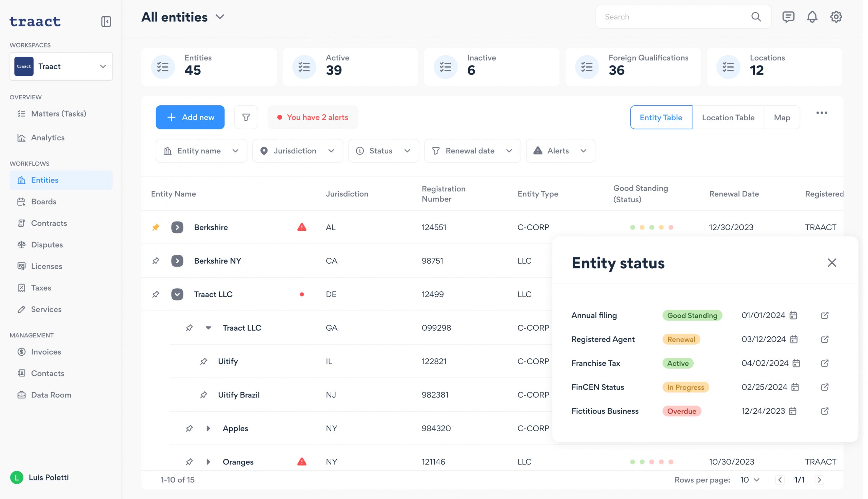Screen dimensions: 868x499
Task: Click the Search input field
Action: (683, 17)
